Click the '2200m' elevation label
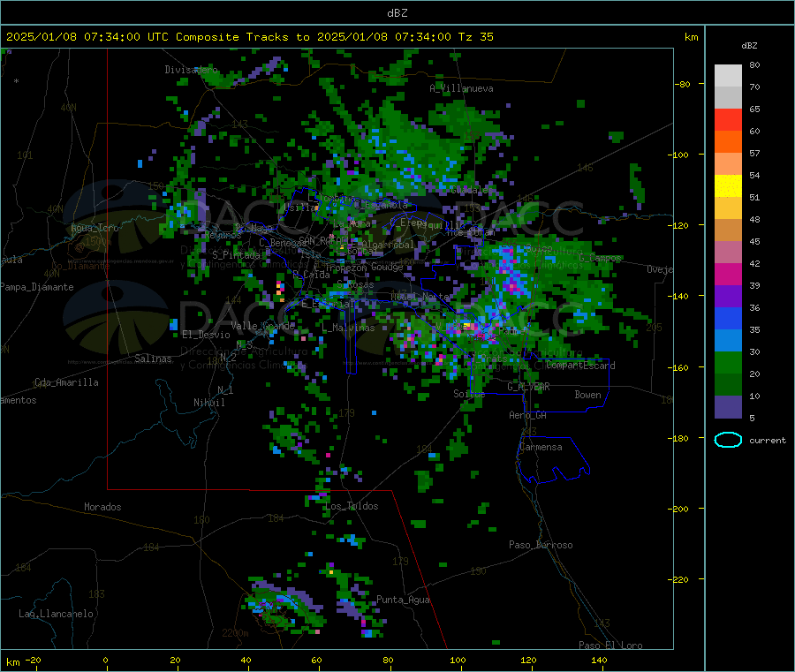The image size is (795, 672). pos(235,633)
